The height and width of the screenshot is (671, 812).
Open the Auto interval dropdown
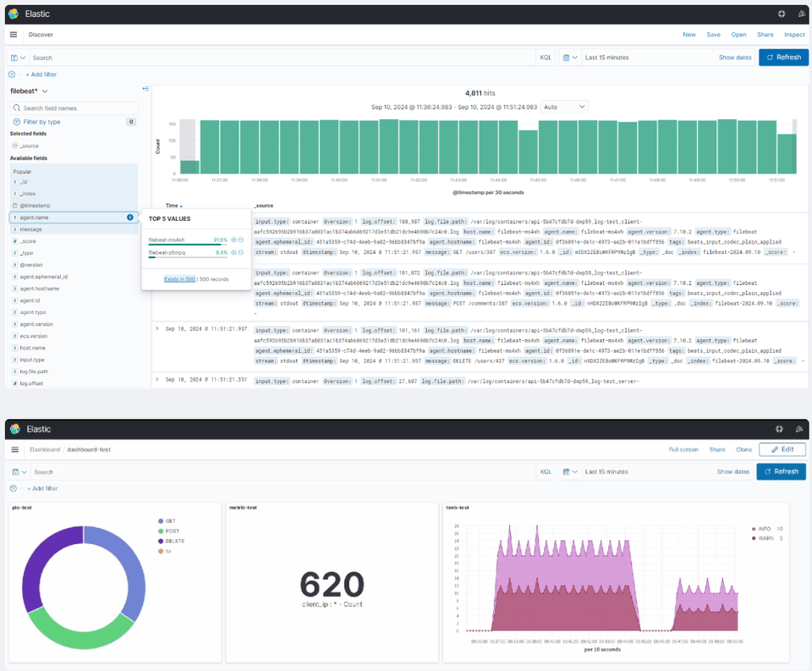[x=564, y=107]
